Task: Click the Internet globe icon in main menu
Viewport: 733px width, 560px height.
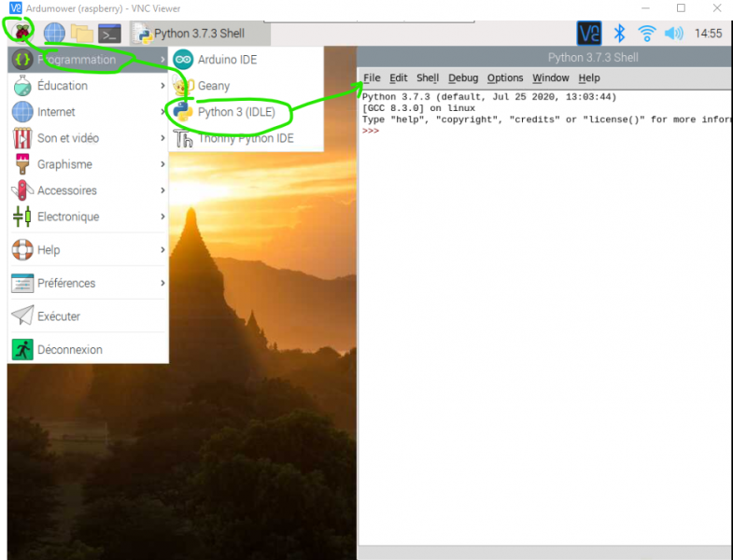Action: (x=22, y=112)
